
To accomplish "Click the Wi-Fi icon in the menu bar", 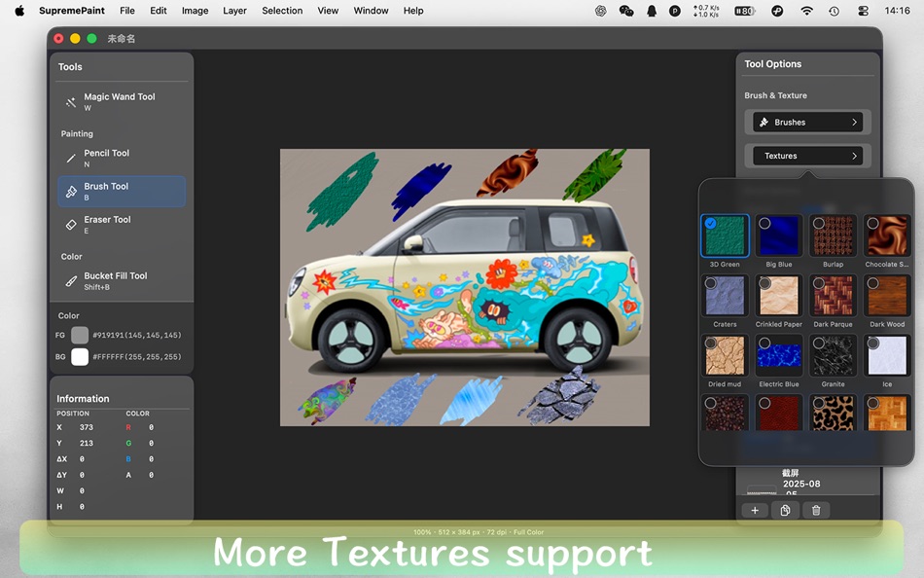I will [807, 11].
